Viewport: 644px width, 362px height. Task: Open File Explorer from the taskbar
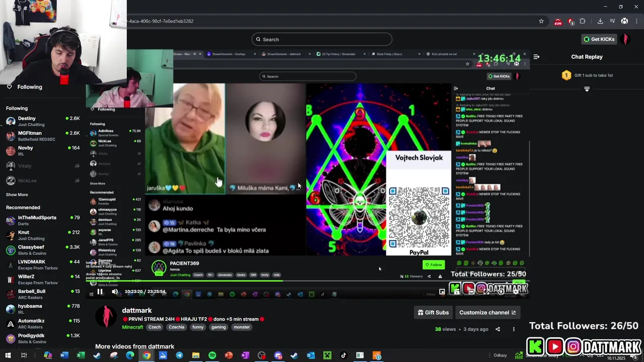pos(196,355)
